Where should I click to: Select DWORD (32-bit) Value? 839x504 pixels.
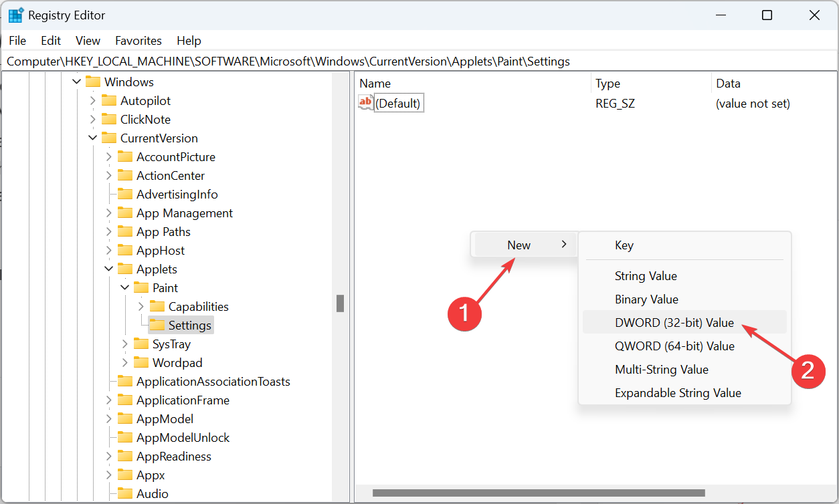[684, 322]
